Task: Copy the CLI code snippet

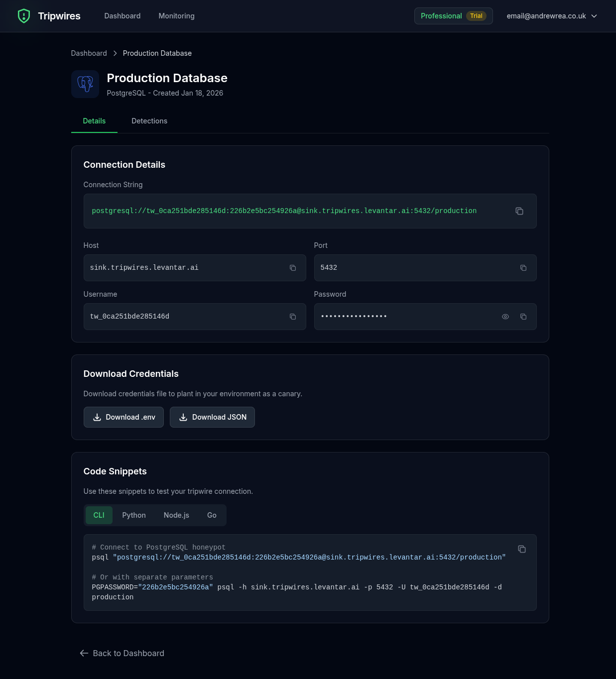Action: click(x=522, y=549)
